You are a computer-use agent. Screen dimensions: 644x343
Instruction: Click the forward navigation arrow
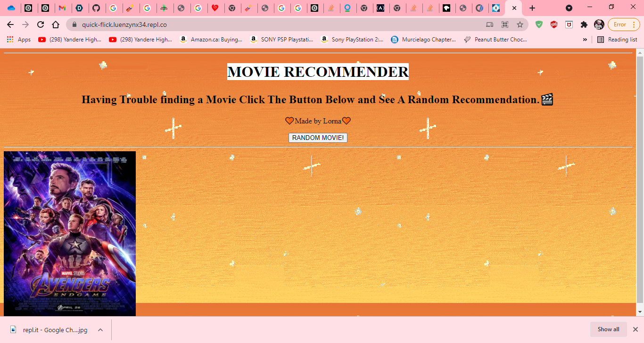coord(25,24)
